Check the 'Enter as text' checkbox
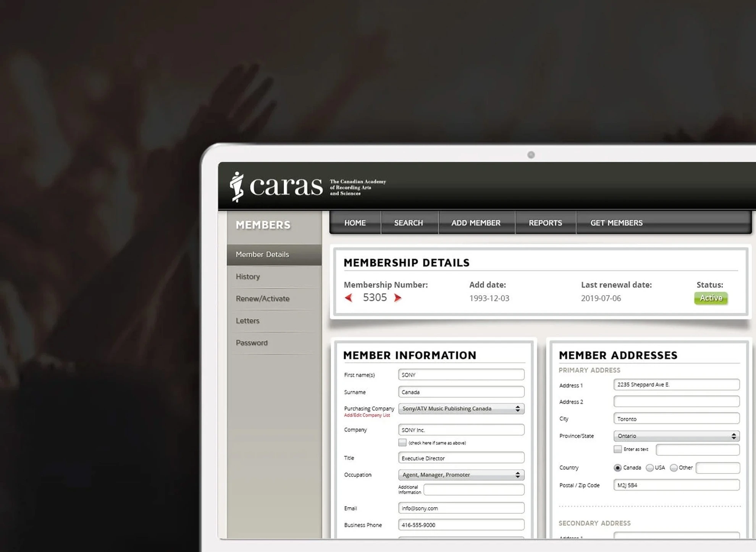The image size is (756, 552). click(617, 449)
